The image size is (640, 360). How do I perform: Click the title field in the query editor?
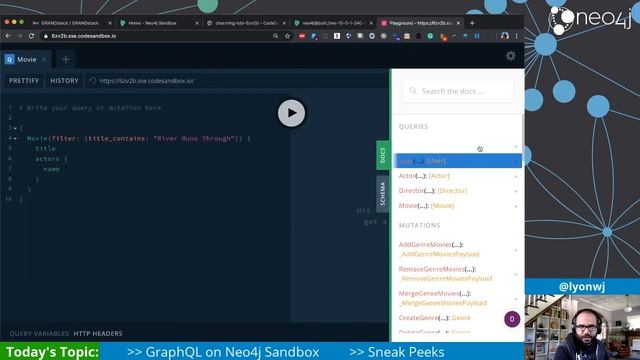click(45, 149)
